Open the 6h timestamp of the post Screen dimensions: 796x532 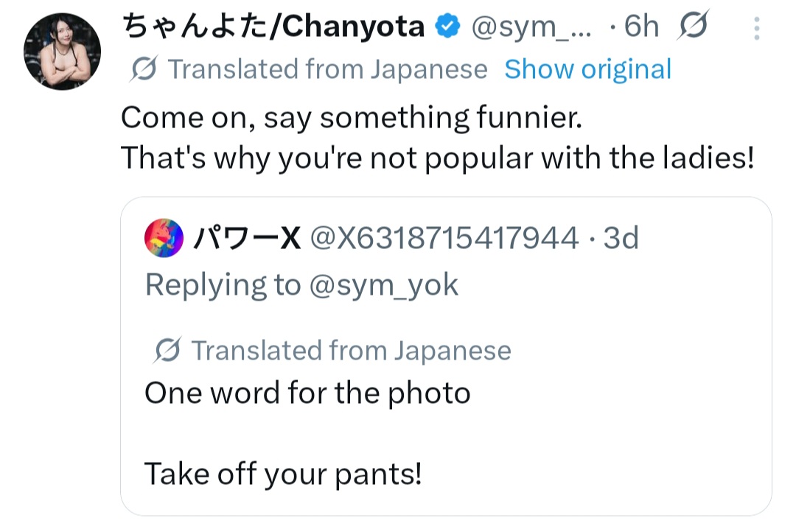pyautogui.click(x=641, y=27)
